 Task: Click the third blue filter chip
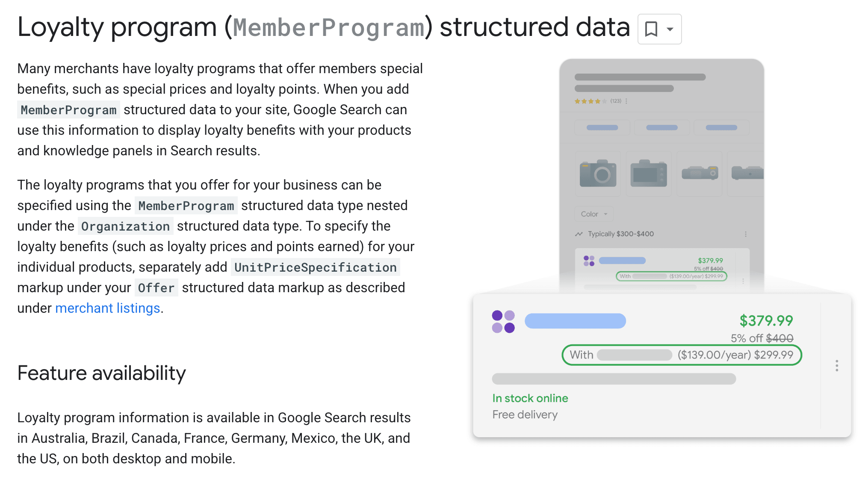click(721, 127)
